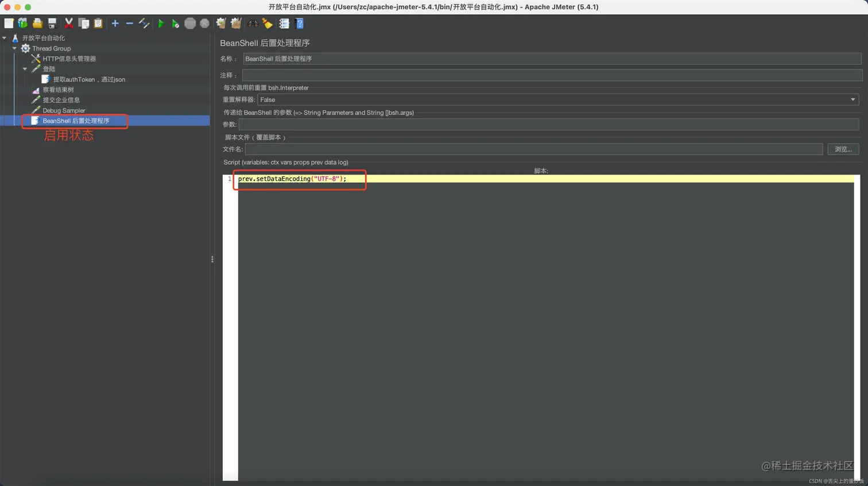The width and height of the screenshot is (868, 486).
Task: Focus the 参数 parameters input field
Action: (x=549, y=124)
